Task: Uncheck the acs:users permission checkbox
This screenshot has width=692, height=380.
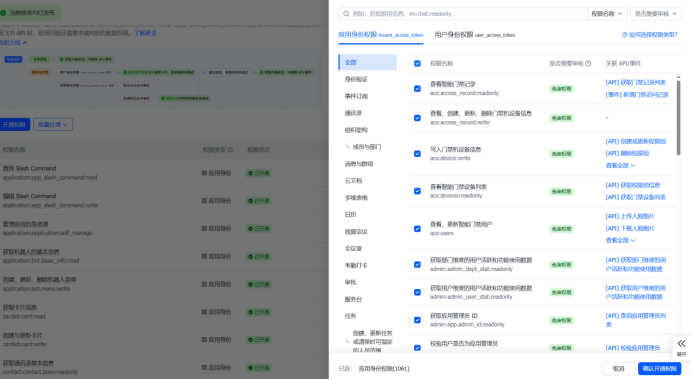Action: (x=417, y=229)
